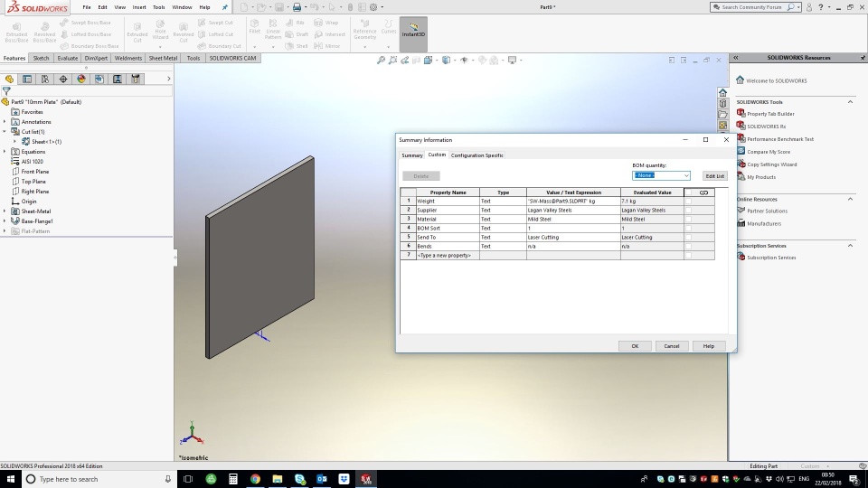Screen dimensions: 868x488
Task: Click the 'Type a new property' cell
Action: pos(448,255)
